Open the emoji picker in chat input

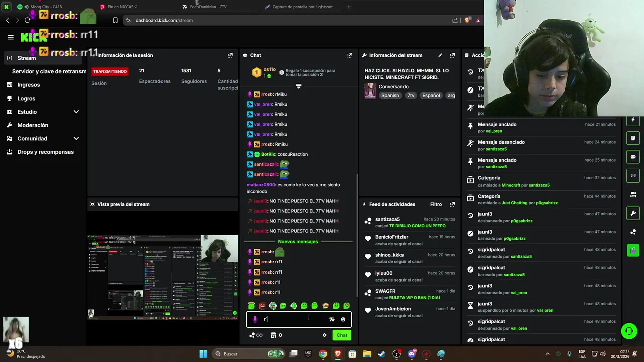tap(343, 319)
